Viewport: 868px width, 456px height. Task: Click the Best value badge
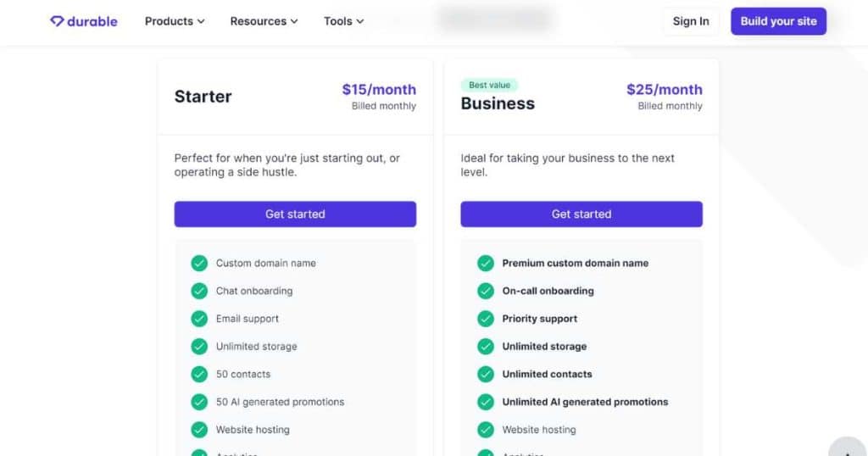tap(489, 85)
